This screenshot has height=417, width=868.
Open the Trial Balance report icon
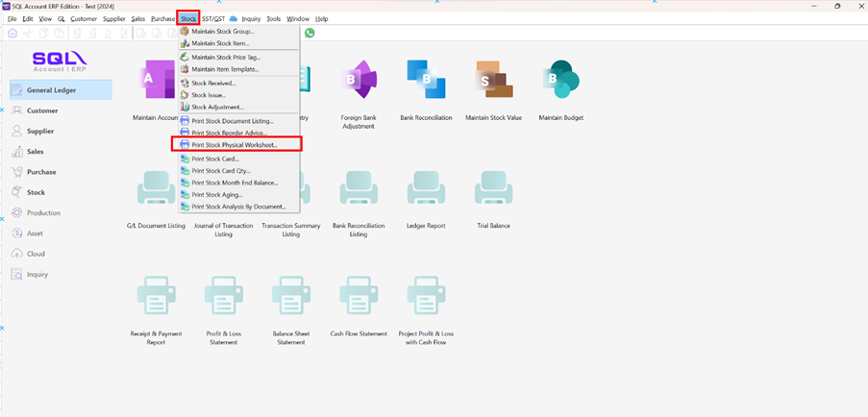(x=493, y=190)
